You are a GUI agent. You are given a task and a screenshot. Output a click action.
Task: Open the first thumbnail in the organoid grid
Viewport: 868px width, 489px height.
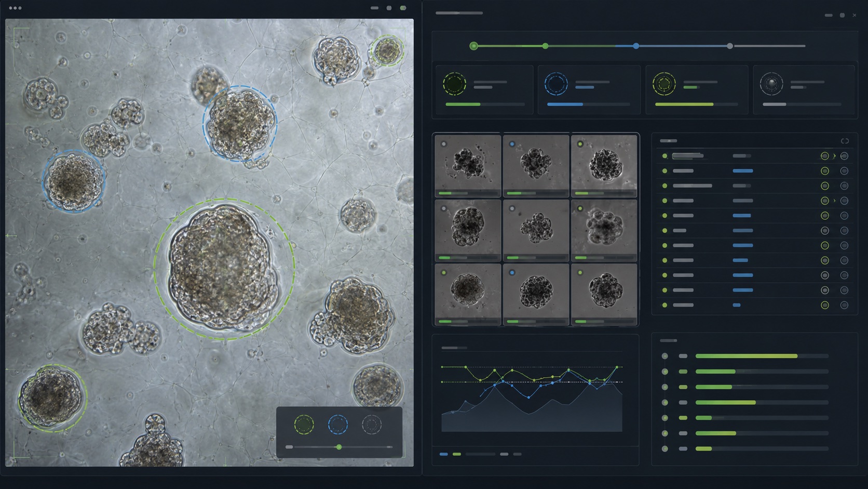coord(468,166)
